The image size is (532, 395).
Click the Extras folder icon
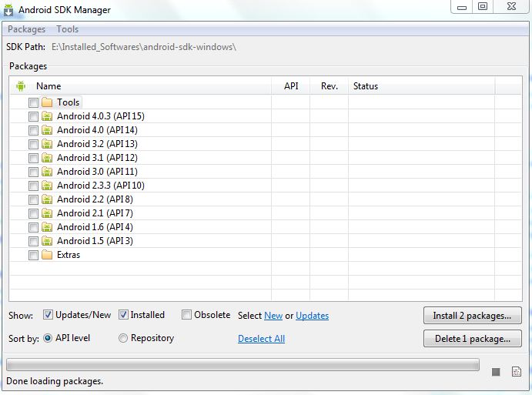click(47, 255)
